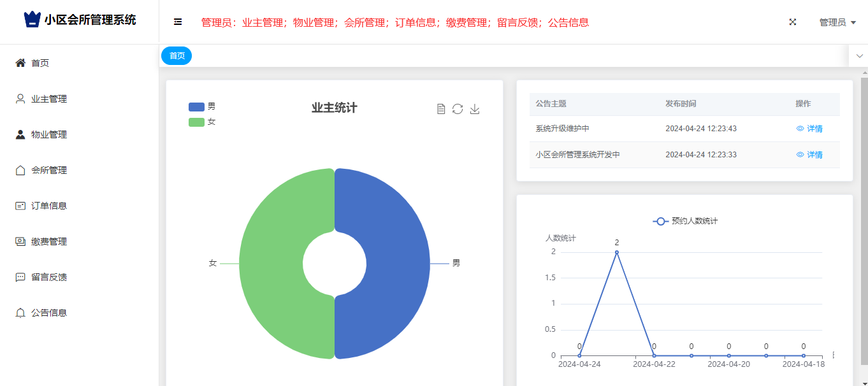Click the bell icon beside 公告信息
The image size is (868, 386).
point(20,313)
